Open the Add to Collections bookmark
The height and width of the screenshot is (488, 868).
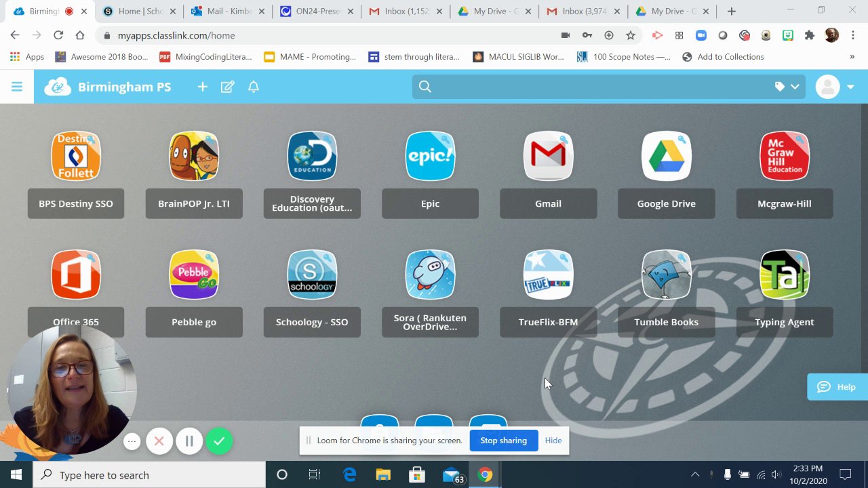(723, 57)
